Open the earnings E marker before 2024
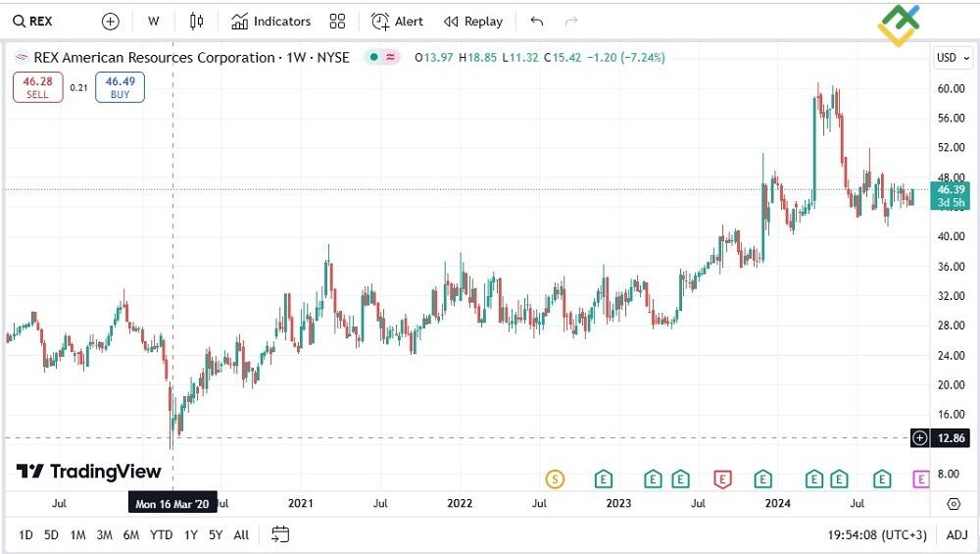Image resolution: width=980 pixels, height=554 pixels. pyautogui.click(x=762, y=479)
